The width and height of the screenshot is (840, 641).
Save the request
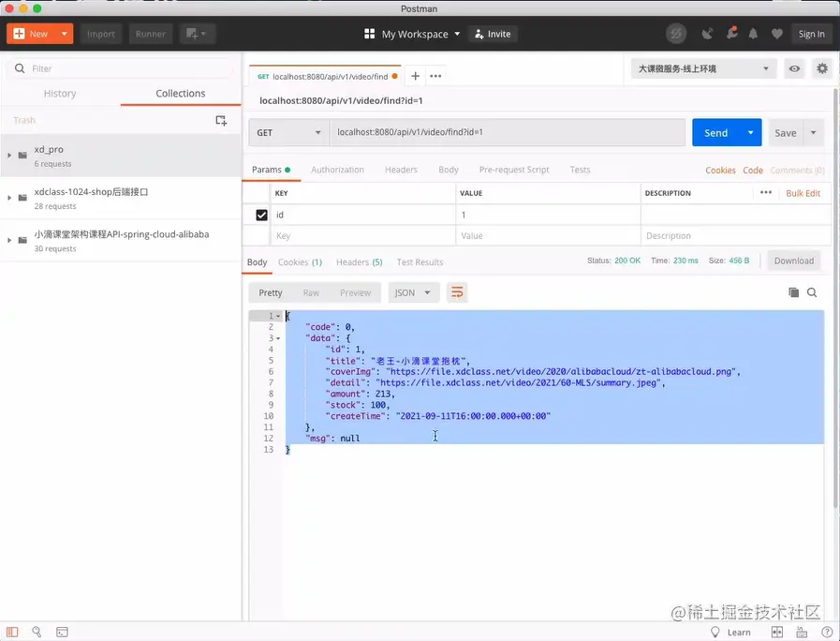(786, 133)
